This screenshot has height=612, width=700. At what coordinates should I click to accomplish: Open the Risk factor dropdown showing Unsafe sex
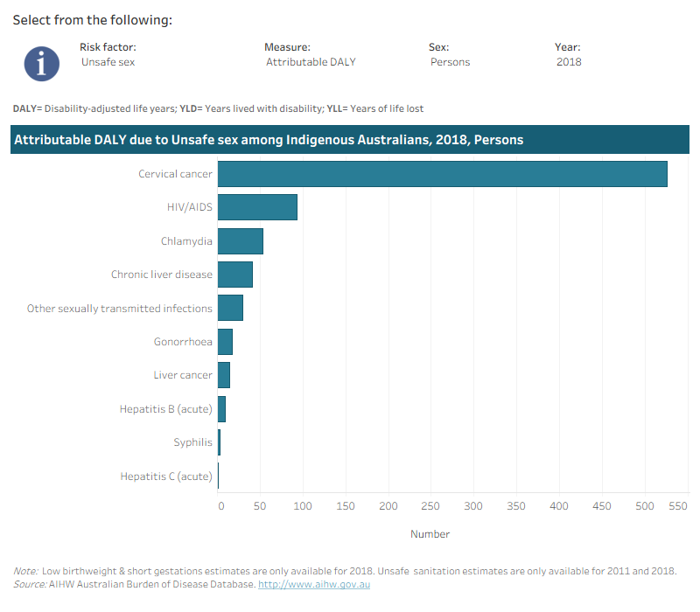pos(108,62)
